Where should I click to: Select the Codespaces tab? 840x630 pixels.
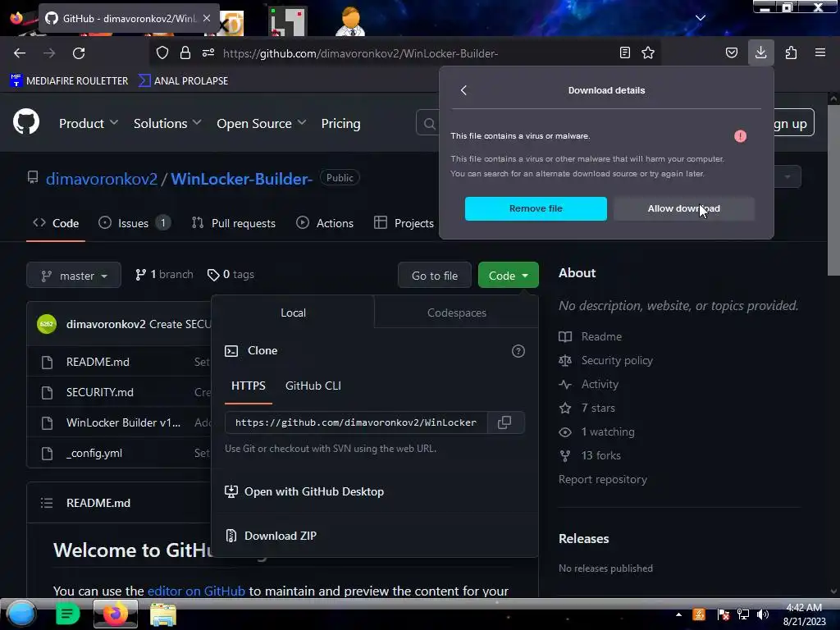click(456, 313)
